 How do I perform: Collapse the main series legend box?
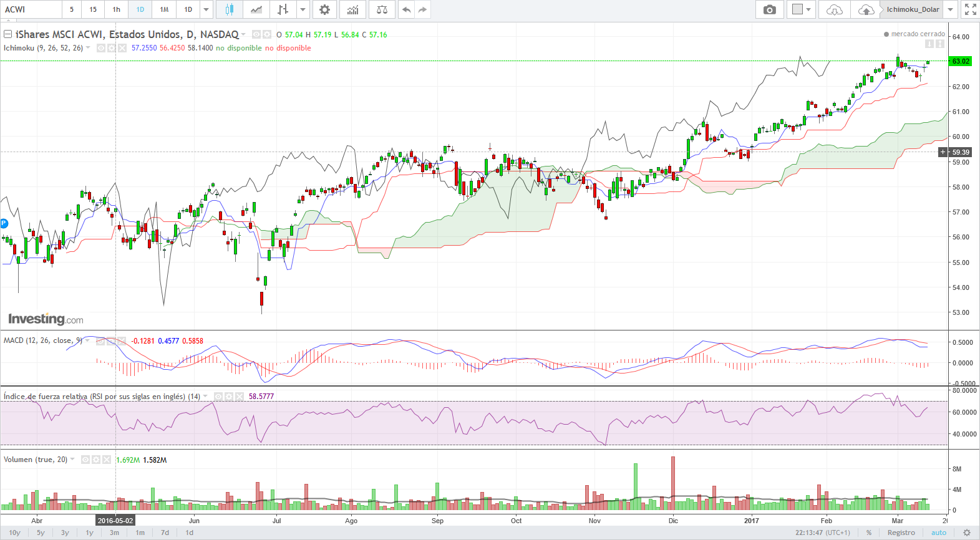[x=8, y=34]
